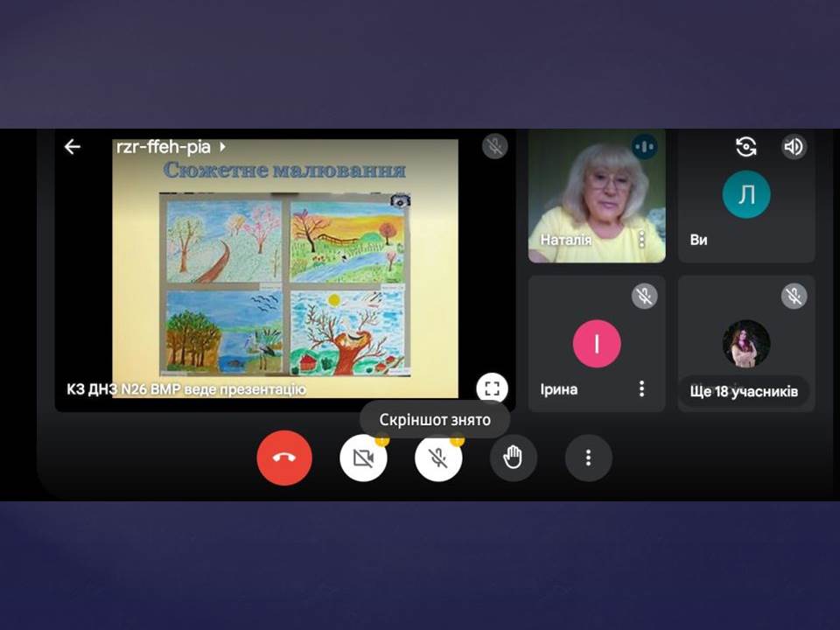Toggle the camera on
The height and width of the screenshot is (630, 840).
coord(363,458)
